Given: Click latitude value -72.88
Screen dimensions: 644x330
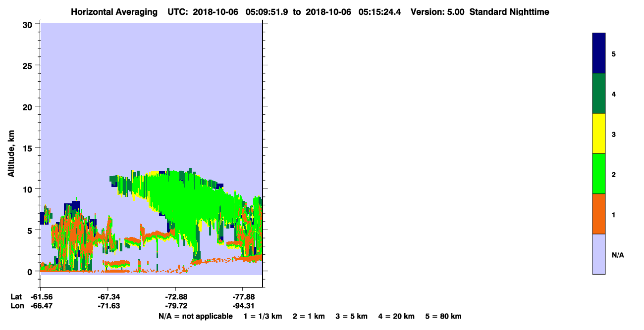Looking at the screenshot, I should 176,297.
